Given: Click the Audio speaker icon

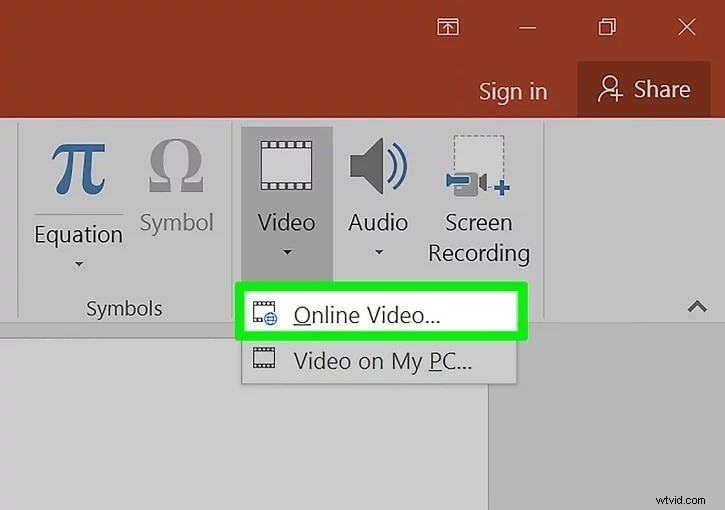Looking at the screenshot, I should (378, 166).
